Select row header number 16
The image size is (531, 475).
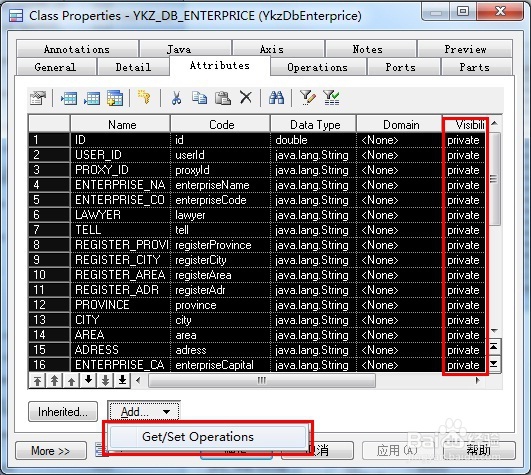click(49, 365)
